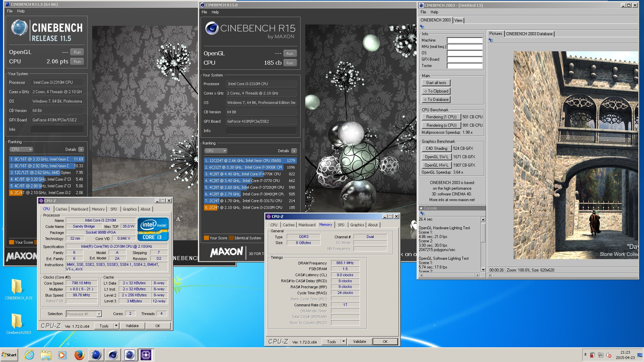Select R11.5 ranking row 3. 12C/12T AMD Opteron
Viewport: 644px width, 362px height.
click(x=47, y=173)
